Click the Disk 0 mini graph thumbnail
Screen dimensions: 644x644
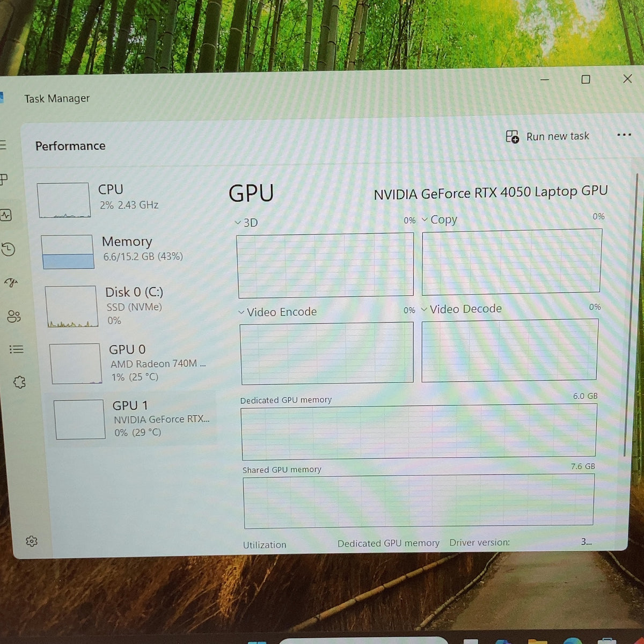coord(72,306)
